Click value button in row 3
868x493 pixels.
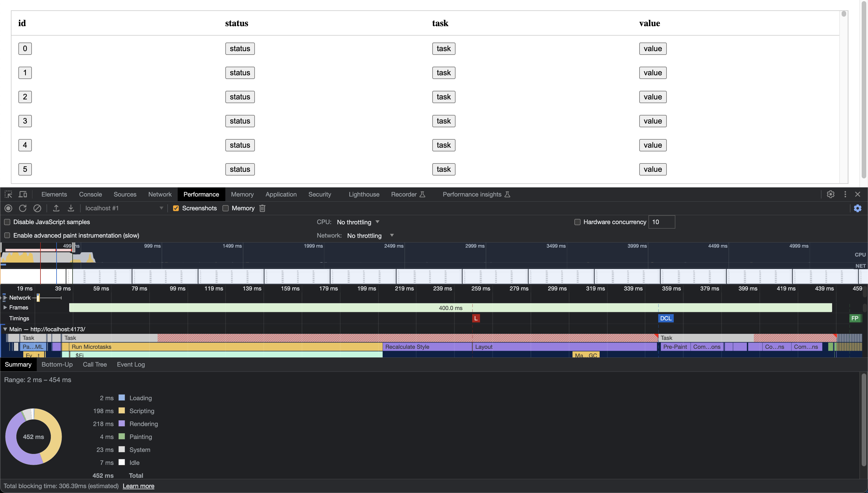[x=652, y=121]
